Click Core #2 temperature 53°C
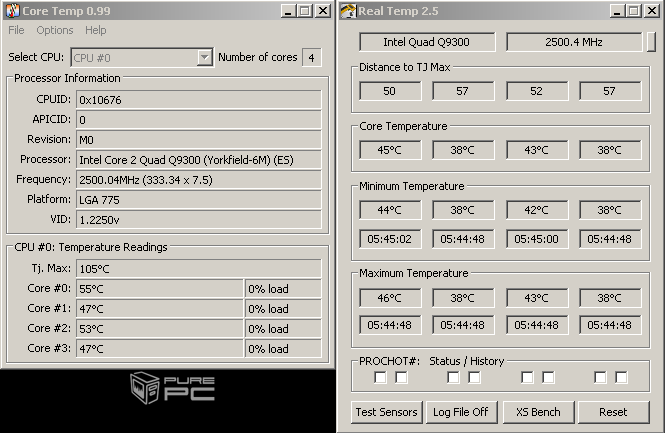The height and width of the screenshot is (433, 665). 159,329
